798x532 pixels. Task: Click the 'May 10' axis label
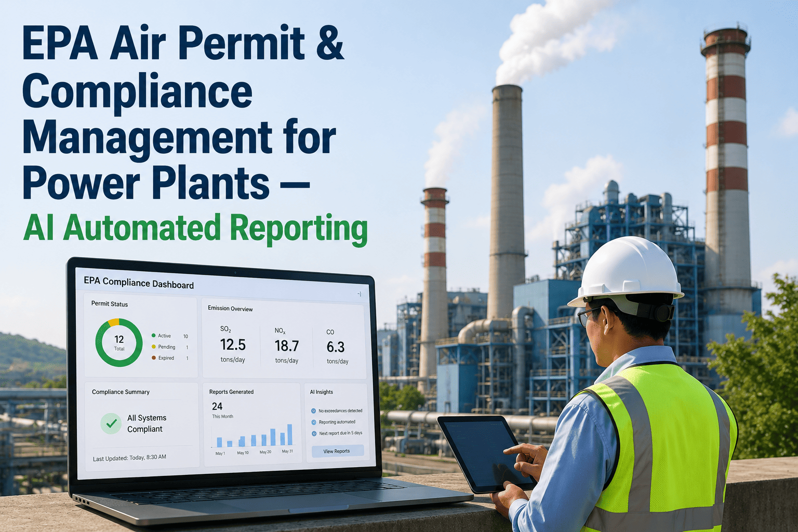(243, 453)
